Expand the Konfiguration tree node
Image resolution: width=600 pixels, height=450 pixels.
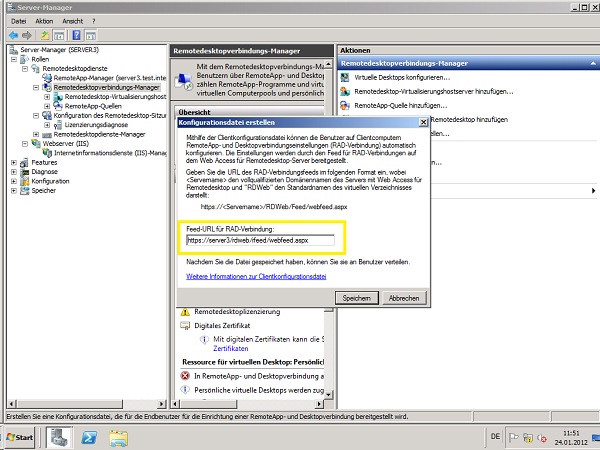[14, 181]
